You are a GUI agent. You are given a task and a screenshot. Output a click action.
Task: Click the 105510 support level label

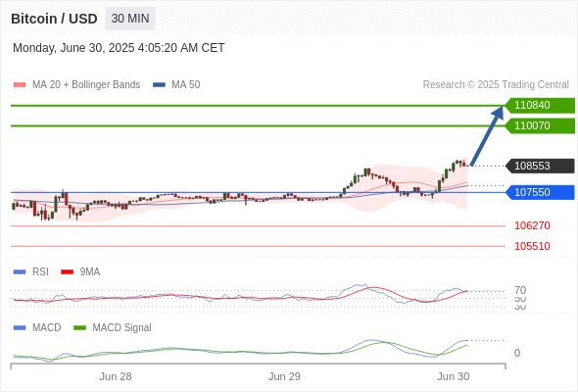pyautogui.click(x=532, y=246)
